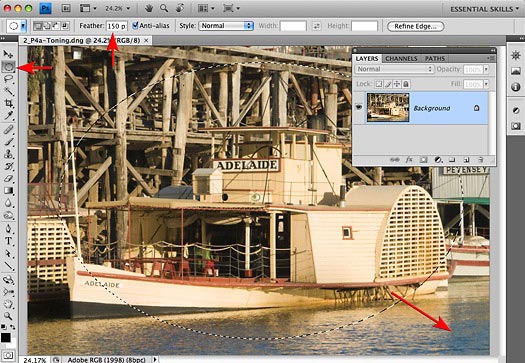Toggle Lock image pixels
The image size is (525, 363).
(x=388, y=84)
